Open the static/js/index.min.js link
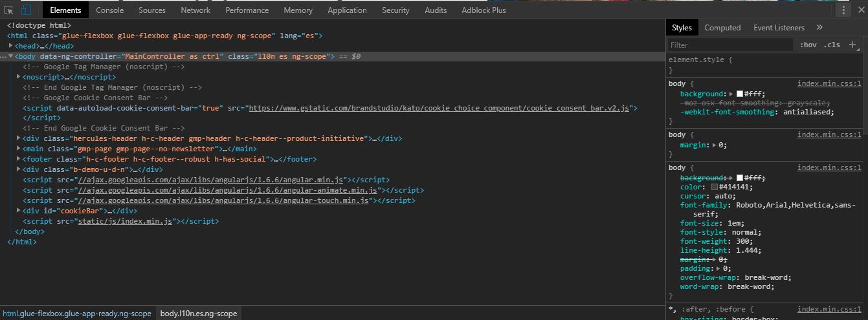This screenshot has width=868, height=320. [x=125, y=221]
